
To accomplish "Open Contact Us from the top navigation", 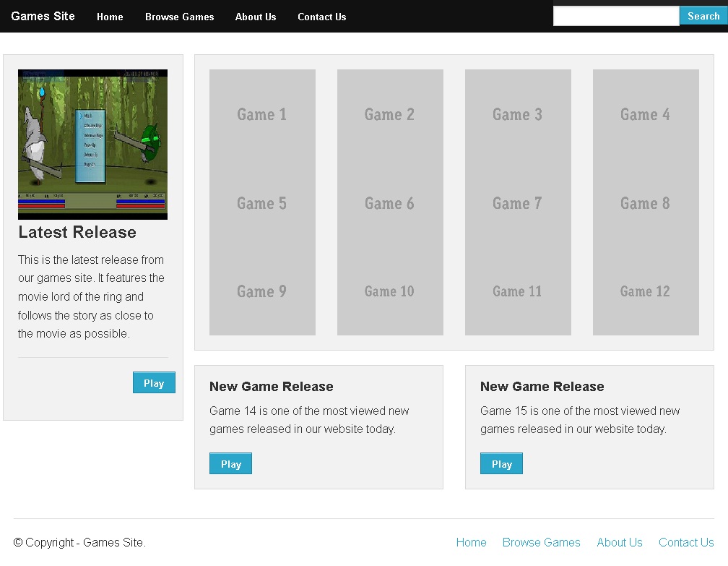I will pos(321,16).
